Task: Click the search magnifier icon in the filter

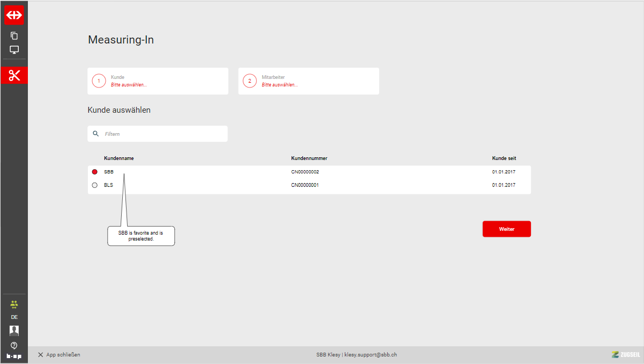Action: pos(96,134)
